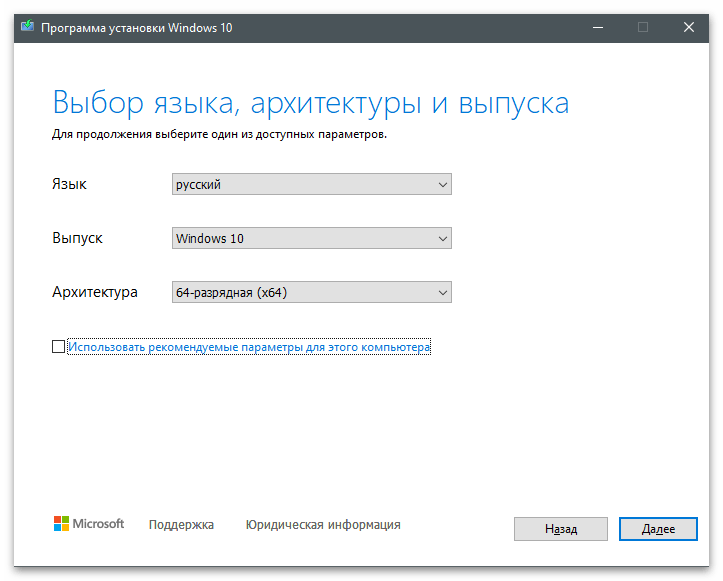The width and height of the screenshot is (723, 581).
Task: Open the Выпуск dropdown showing Windows 10
Action: pos(312,238)
